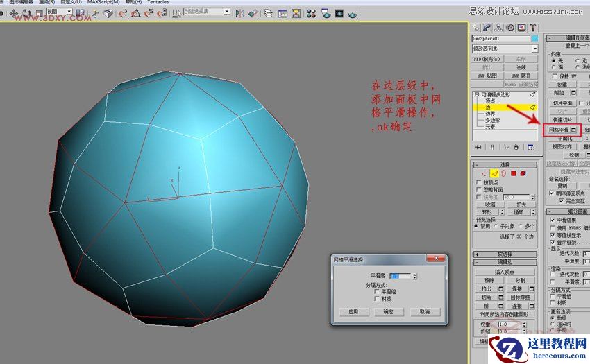Open the 视图 reference coordinate dropdown
The height and width of the screenshot is (364, 590).
click(69, 12)
